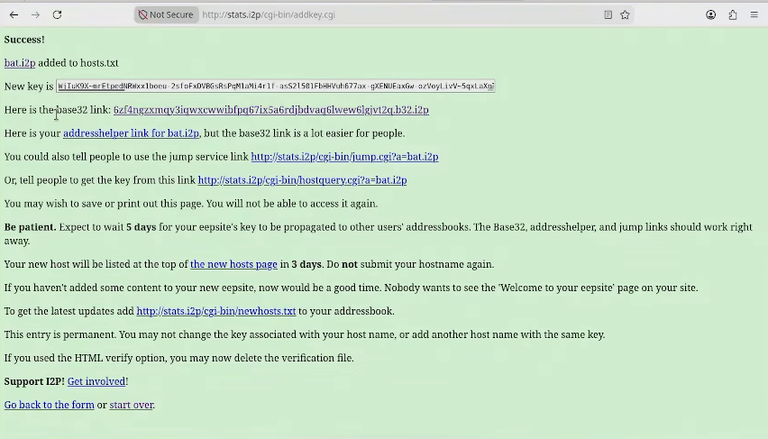This screenshot has width=768, height=439.
Task: Select the stats.i2p address bar URL
Action: pos(268,15)
